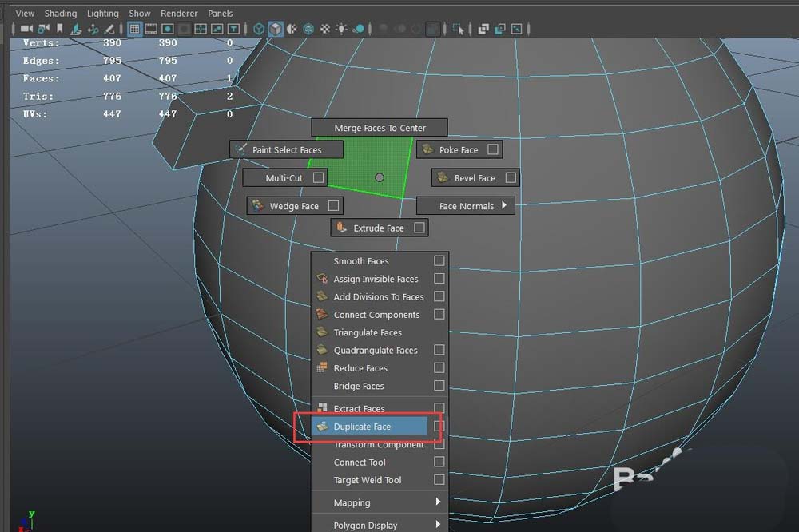
Task: Choose Target Weld Tool entry
Action: [x=368, y=480]
